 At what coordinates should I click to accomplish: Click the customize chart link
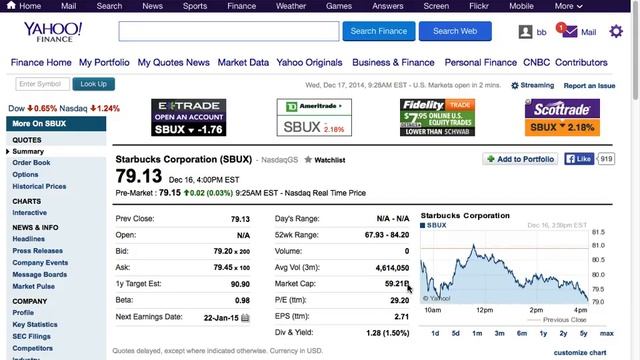pyautogui.click(x=580, y=353)
